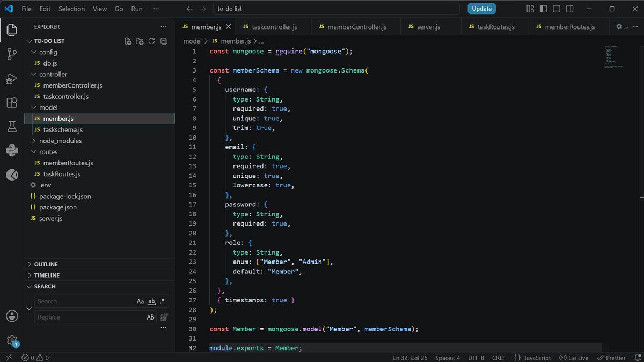Switch to memberRoutes.js tab
The height and width of the screenshot is (362, 644).
pyautogui.click(x=569, y=27)
